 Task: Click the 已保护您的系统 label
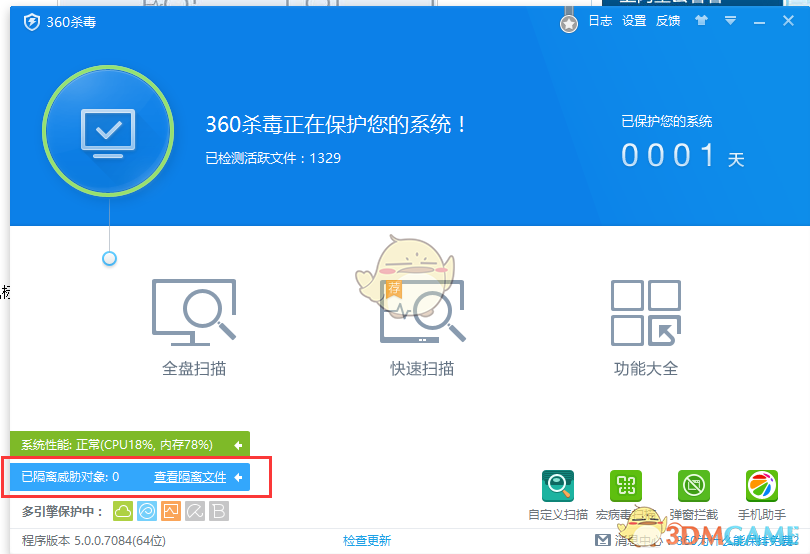coord(667,121)
